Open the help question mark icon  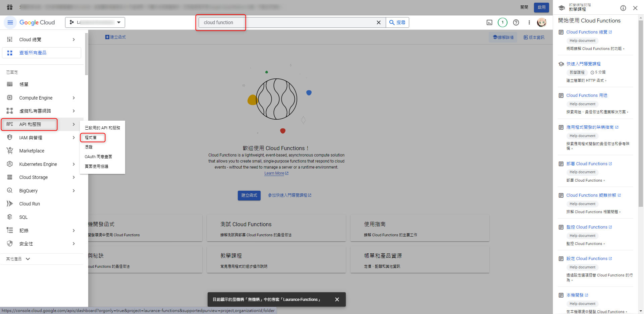pyautogui.click(x=516, y=22)
